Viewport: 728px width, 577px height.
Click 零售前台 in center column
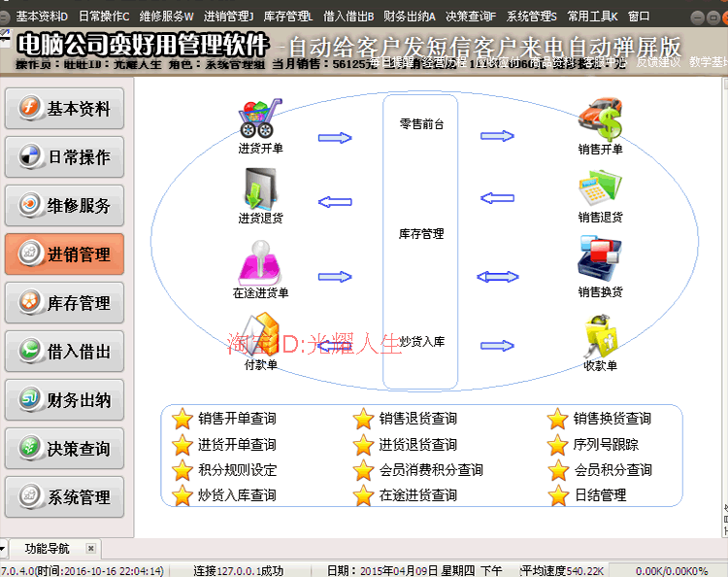tap(421, 124)
